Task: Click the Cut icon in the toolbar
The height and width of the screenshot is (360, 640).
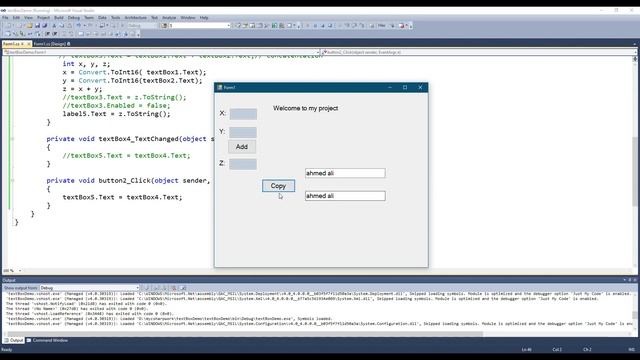Action: tap(54, 25)
